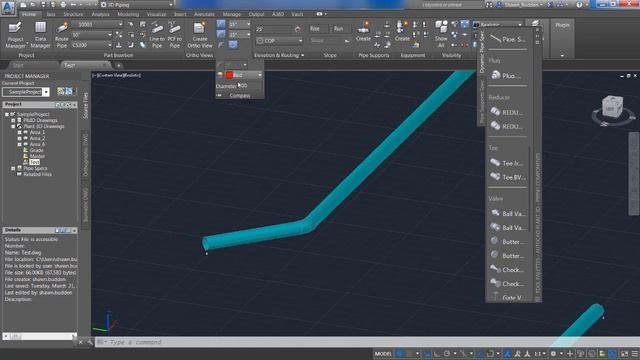Open the 3D Piping workspace dropdown
Image resolution: width=640 pixels, height=360 pixels.
pyautogui.click(x=137, y=4)
